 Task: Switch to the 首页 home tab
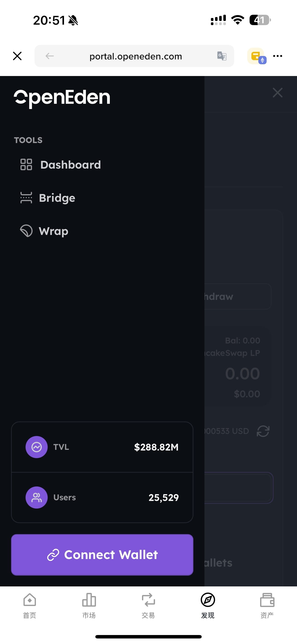(x=29, y=605)
